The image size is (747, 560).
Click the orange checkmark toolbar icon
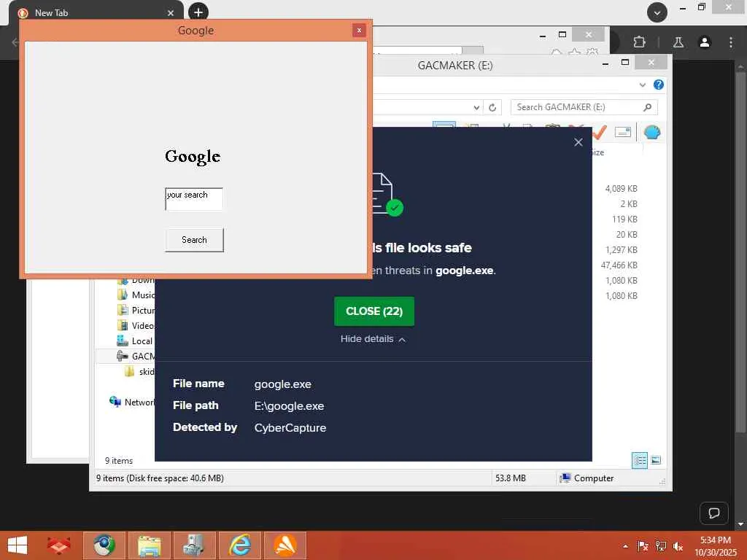coord(600,133)
